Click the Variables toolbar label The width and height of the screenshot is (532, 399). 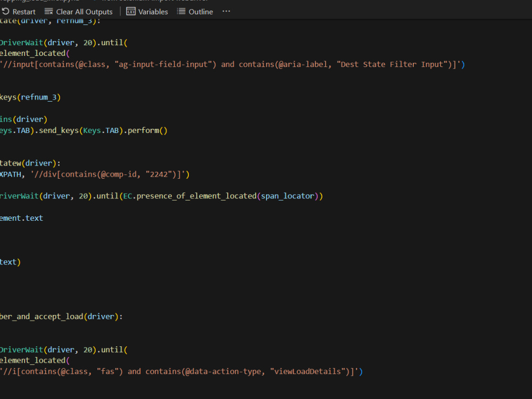(x=153, y=12)
